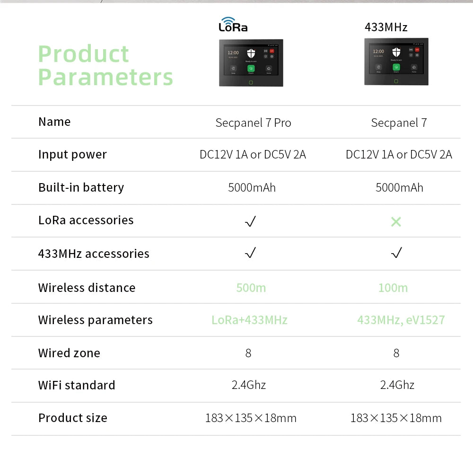Click the green X for Secpanel 7 LoRa accessories

[x=396, y=221]
